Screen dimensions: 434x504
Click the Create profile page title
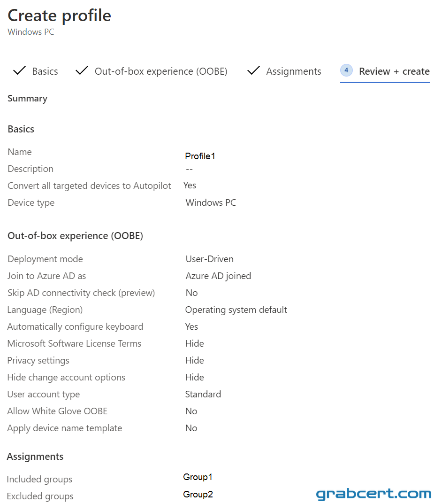(x=60, y=16)
